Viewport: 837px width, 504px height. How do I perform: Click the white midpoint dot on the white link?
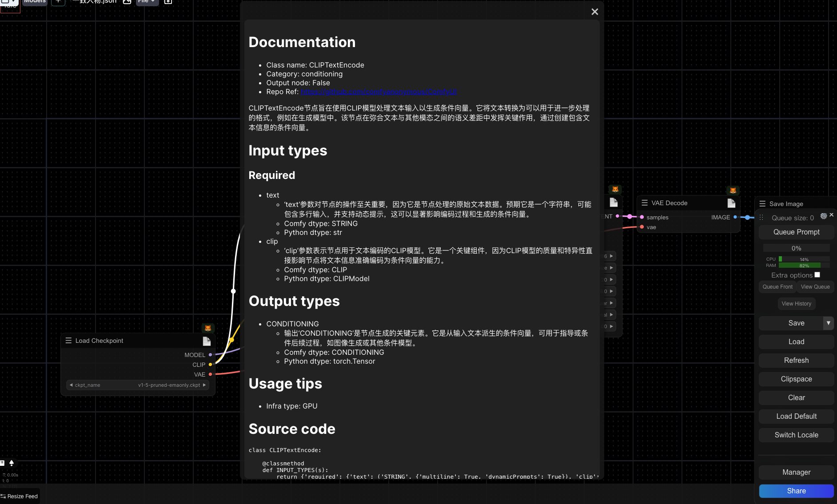pyautogui.click(x=233, y=291)
